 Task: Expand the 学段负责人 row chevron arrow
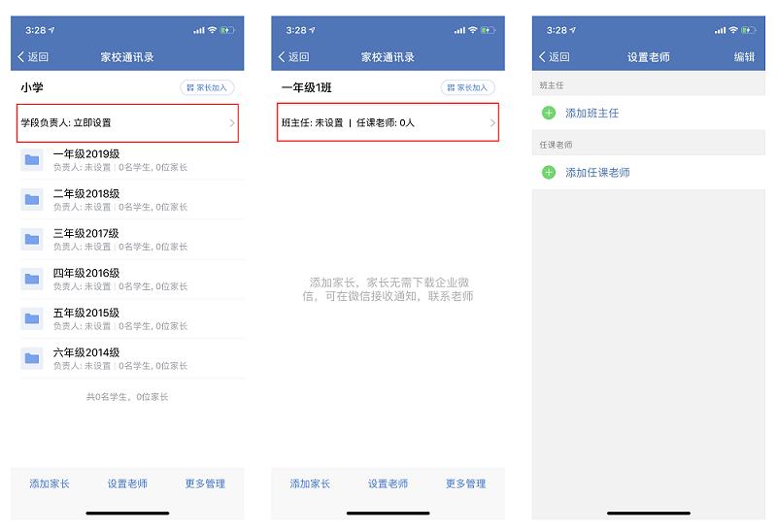point(231,123)
